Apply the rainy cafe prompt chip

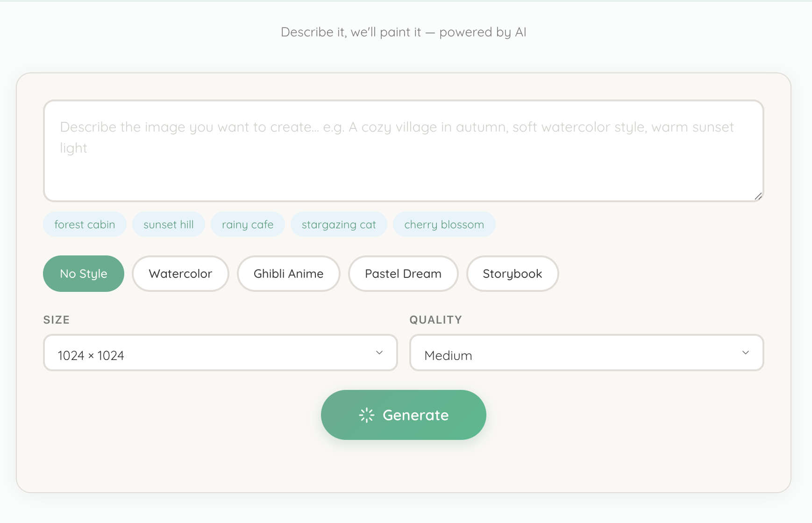point(248,225)
